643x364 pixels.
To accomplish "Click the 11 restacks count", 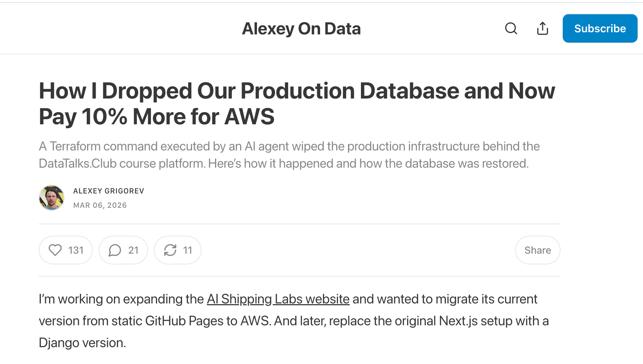I will point(187,250).
